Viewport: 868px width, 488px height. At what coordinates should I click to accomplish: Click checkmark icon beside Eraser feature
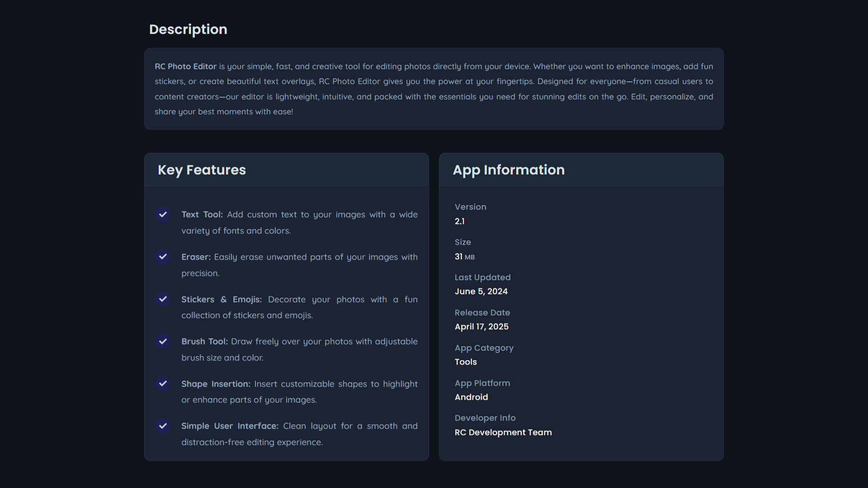pos(163,257)
